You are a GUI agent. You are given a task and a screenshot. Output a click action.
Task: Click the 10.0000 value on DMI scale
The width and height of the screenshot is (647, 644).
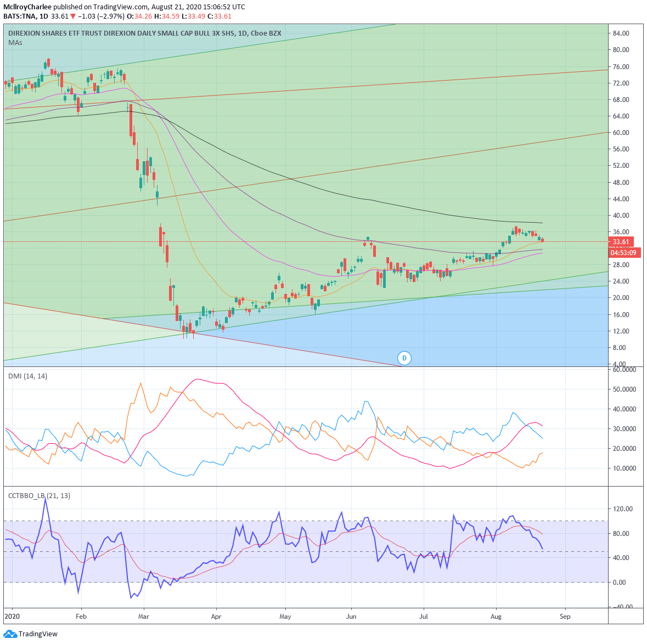[625, 468]
